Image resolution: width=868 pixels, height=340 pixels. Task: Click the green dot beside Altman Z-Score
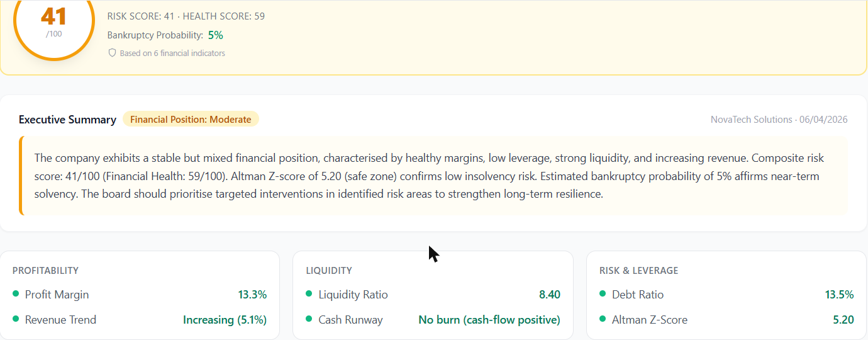pos(603,319)
